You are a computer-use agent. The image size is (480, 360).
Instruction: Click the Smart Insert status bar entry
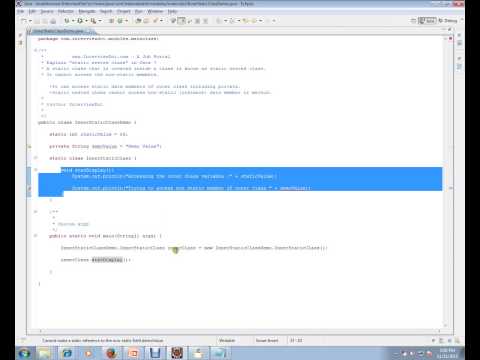pyautogui.click(x=267, y=340)
